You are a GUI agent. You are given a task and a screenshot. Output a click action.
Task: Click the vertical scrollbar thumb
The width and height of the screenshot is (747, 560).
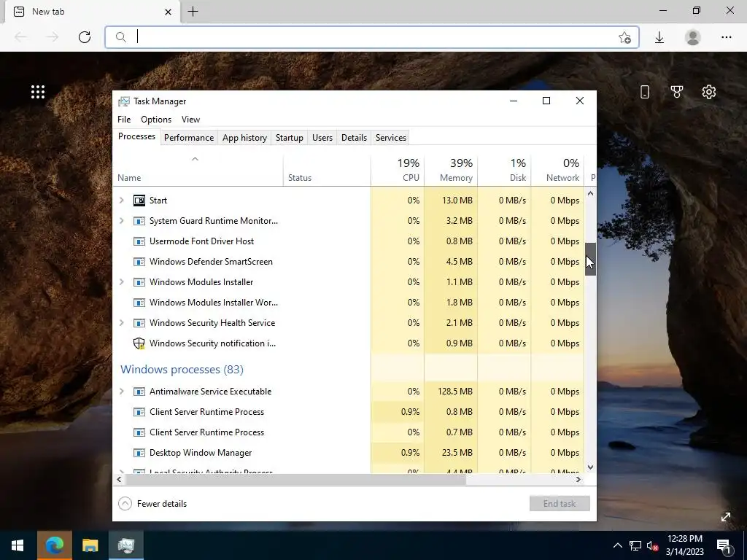pyautogui.click(x=590, y=259)
